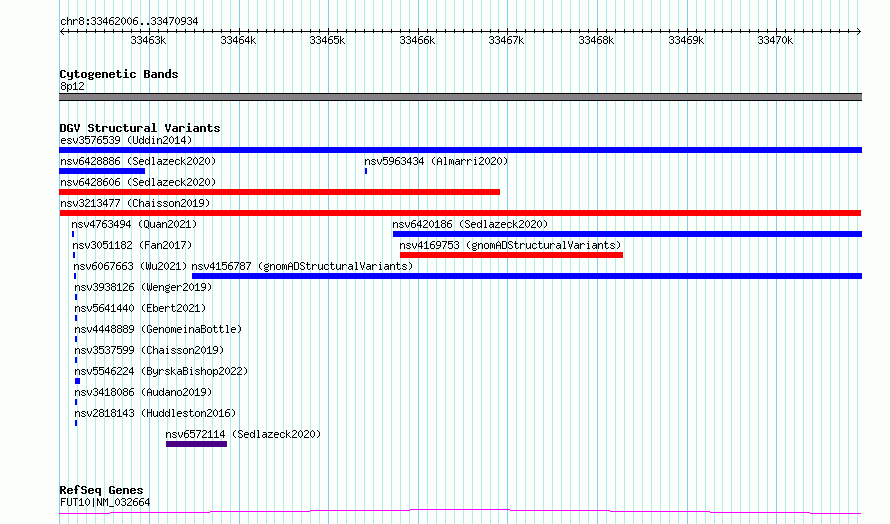
Task: Click the Cytogenetic Bands track title
Action: (119, 74)
